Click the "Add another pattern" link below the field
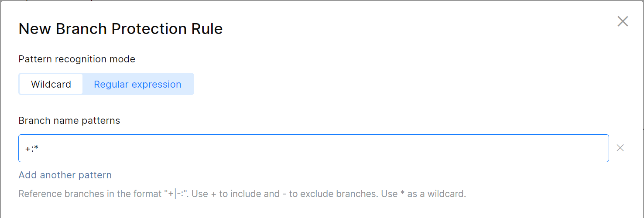The width and height of the screenshot is (644, 218). click(x=65, y=175)
